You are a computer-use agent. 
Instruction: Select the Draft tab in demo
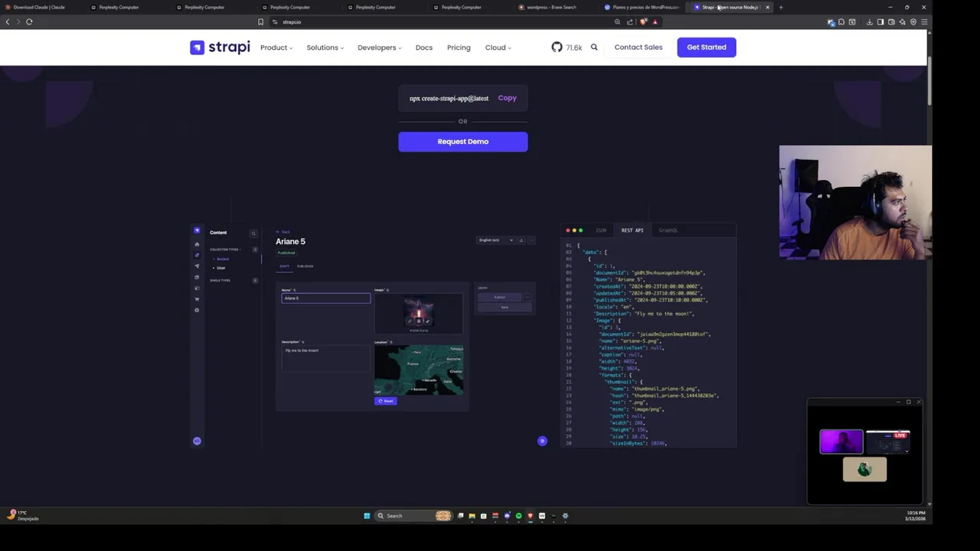click(284, 266)
